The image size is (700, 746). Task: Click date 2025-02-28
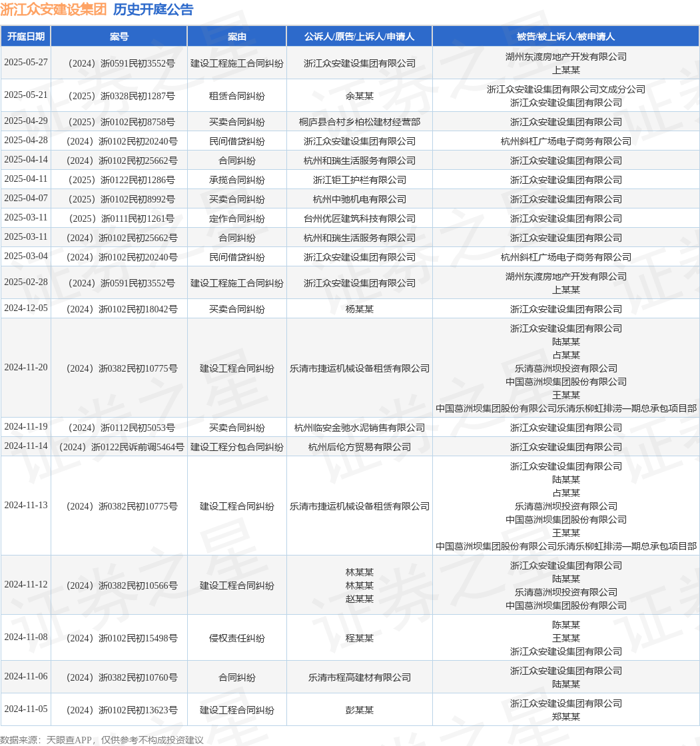tap(26, 282)
